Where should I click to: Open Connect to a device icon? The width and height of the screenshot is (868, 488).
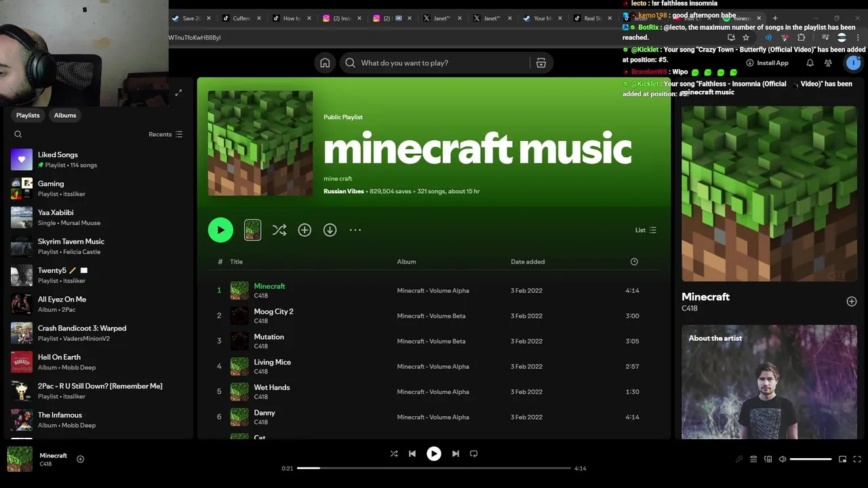click(x=768, y=460)
